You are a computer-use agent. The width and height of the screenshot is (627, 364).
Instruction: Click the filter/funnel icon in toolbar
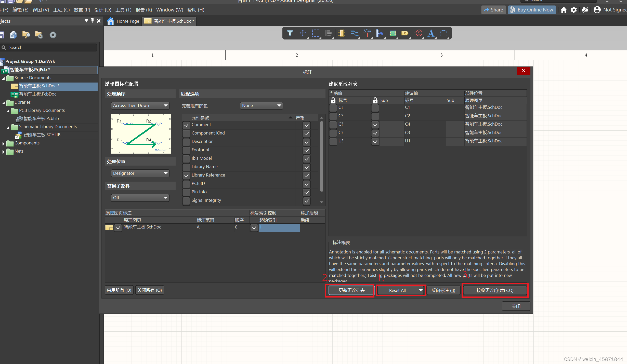pyautogui.click(x=290, y=33)
